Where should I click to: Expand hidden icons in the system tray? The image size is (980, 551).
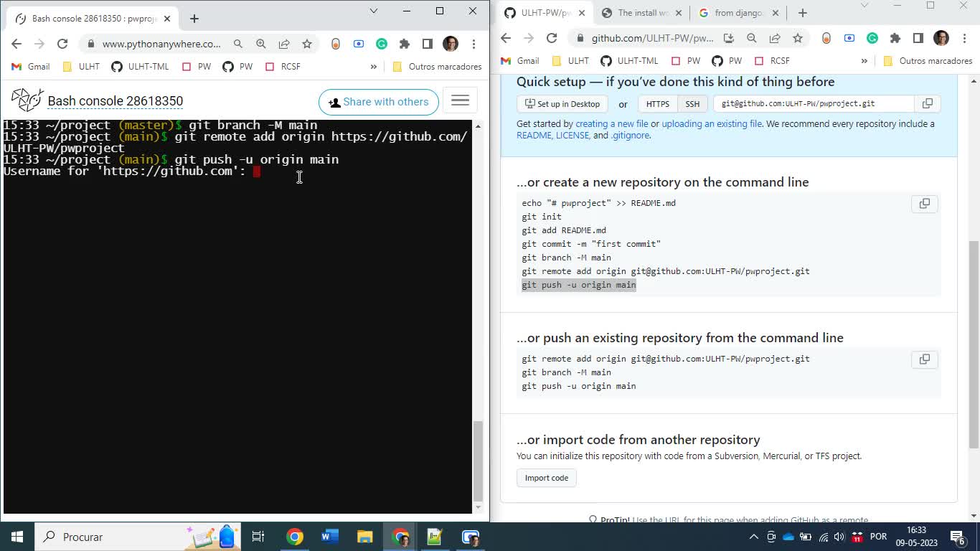coord(753,536)
